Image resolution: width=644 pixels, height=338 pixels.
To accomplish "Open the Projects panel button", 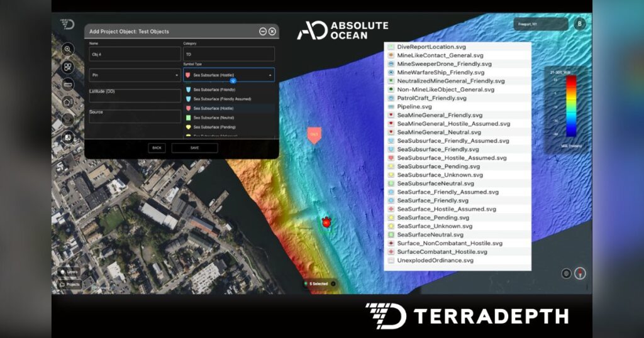I will pos(69,284).
